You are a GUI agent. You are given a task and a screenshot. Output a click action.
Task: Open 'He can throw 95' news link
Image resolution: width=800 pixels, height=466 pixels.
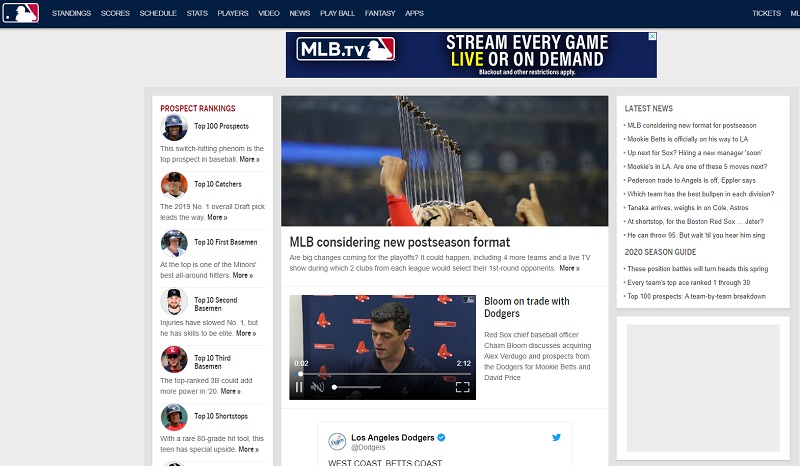coord(696,236)
